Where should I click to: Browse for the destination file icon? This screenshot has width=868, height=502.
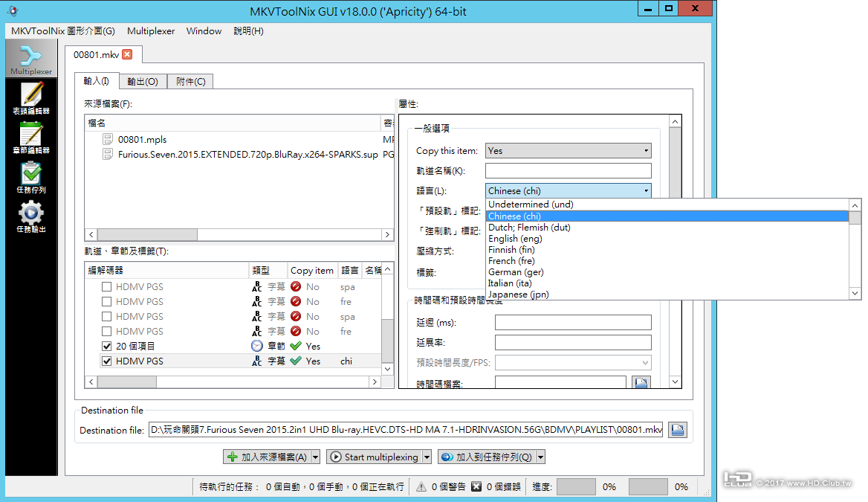tap(678, 429)
